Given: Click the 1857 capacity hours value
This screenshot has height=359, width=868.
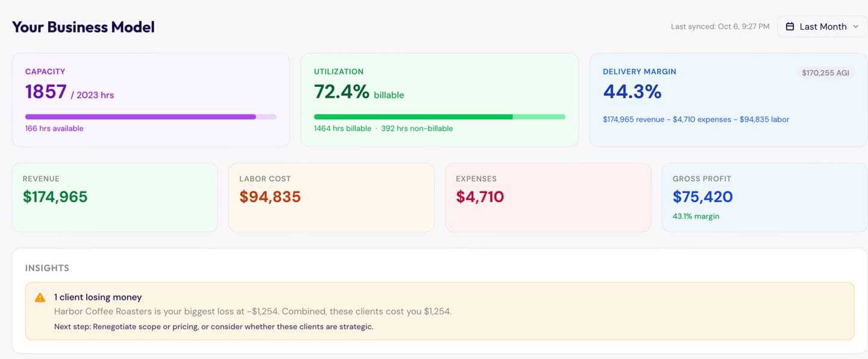Looking at the screenshot, I should point(46,92).
